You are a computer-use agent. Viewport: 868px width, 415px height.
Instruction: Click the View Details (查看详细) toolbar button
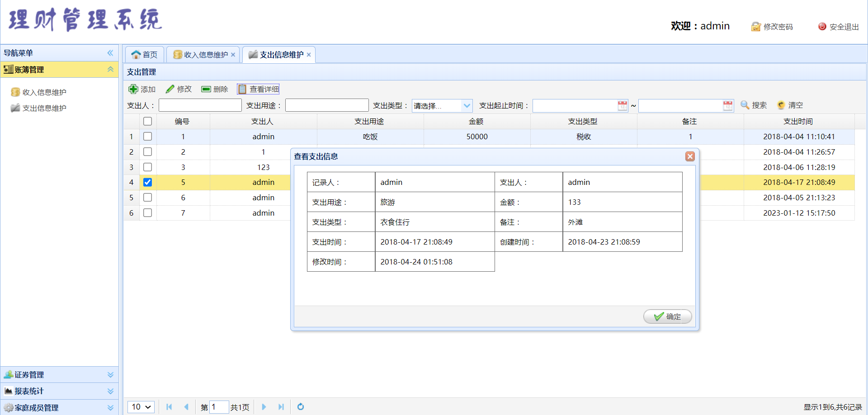pos(259,89)
